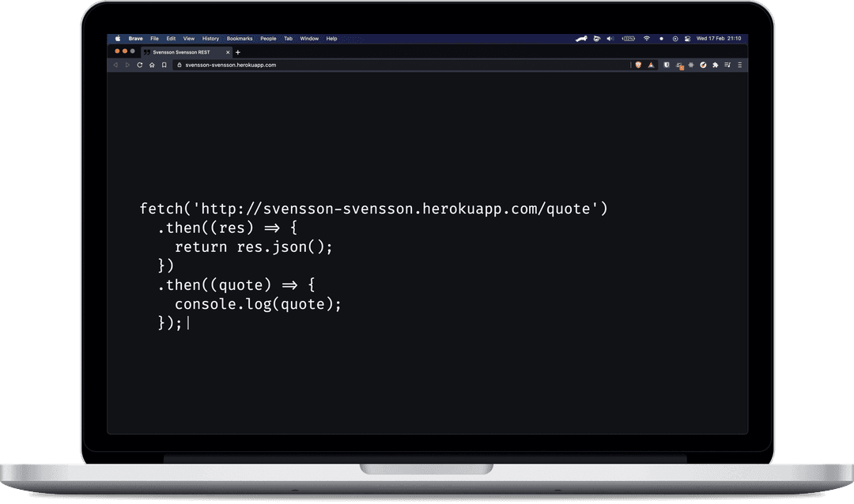This screenshot has width=854, height=504.
Task: Bookmark this page with bookmark icon
Action: tap(164, 65)
